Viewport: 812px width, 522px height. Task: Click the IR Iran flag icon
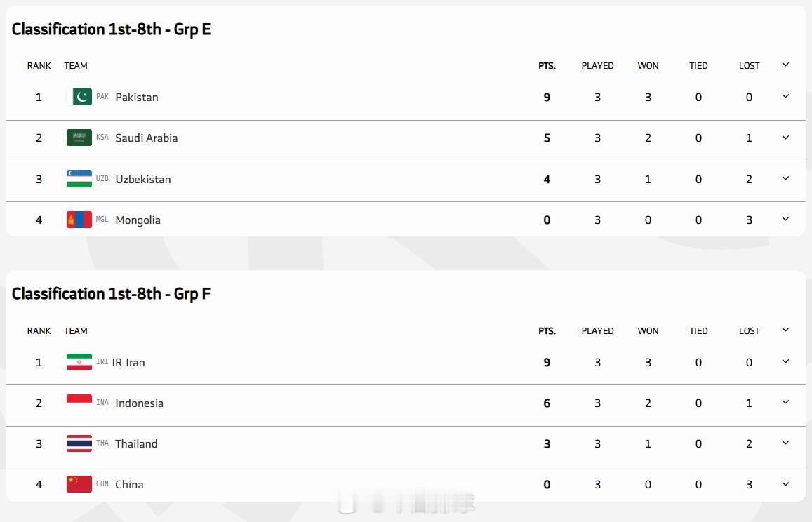click(x=79, y=362)
